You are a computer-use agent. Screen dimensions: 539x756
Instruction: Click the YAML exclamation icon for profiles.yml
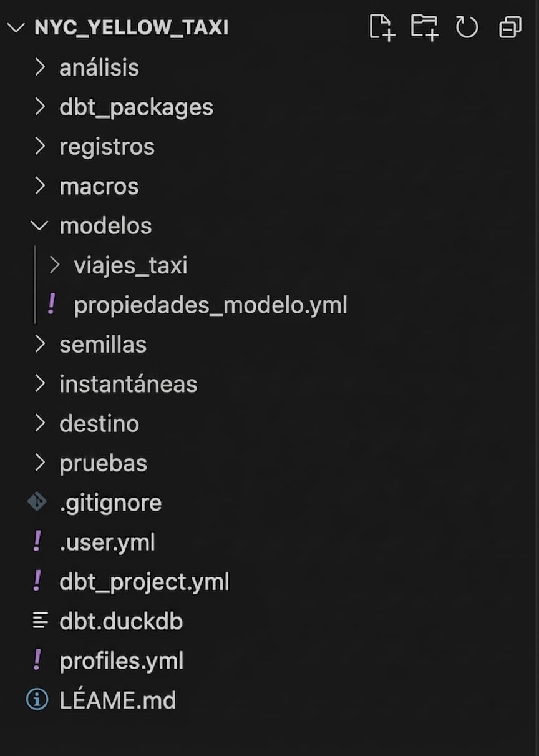tap(37, 660)
